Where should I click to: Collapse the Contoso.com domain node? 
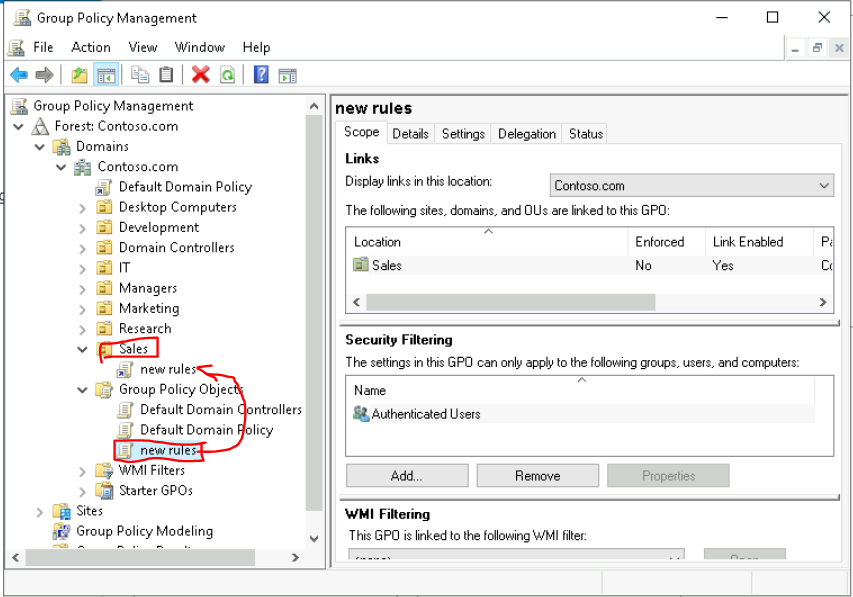[x=61, y=167]
